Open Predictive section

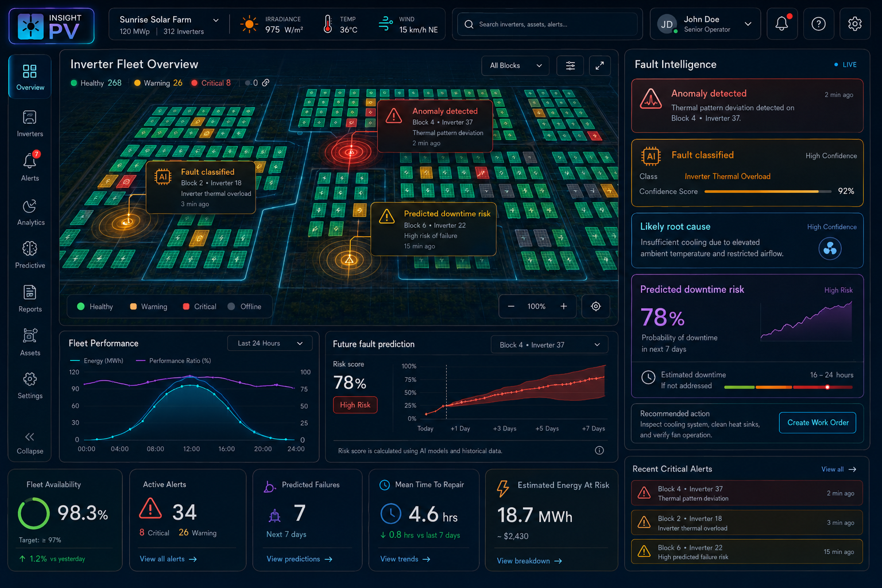(x=30, y=255)
